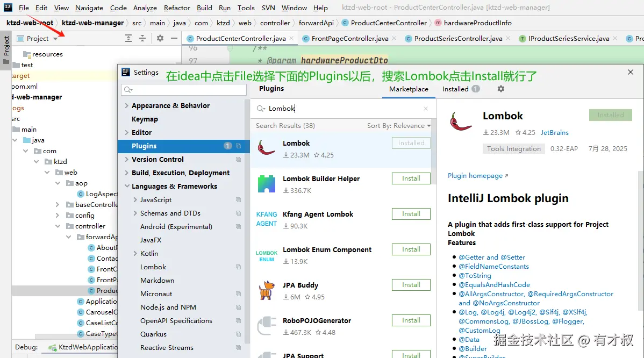Viewport: 644px width, 358px height.
Task: Click the KtzdWebApplication run configuration icon
Action: tap(52, 347)
